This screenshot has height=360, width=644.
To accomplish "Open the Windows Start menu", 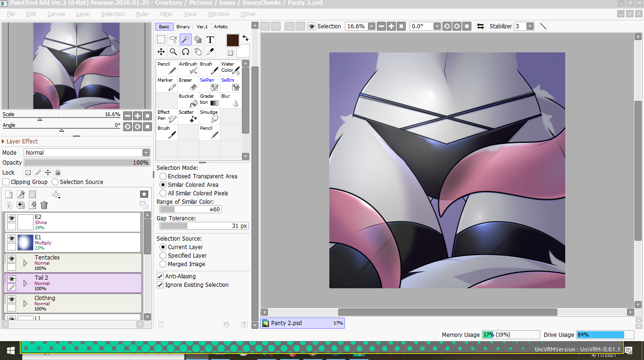I will click(10, 350).
